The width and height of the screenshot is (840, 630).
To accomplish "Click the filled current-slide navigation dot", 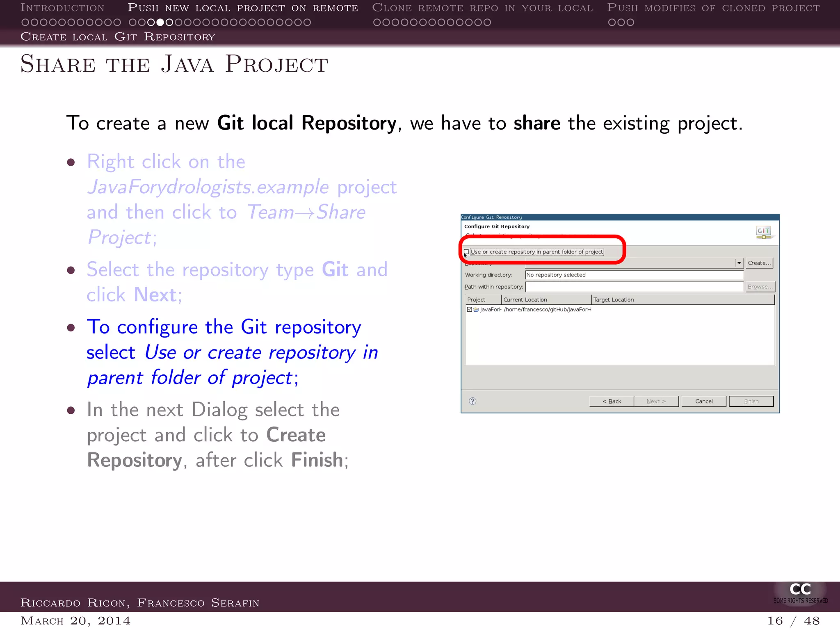I will [160, 22].
